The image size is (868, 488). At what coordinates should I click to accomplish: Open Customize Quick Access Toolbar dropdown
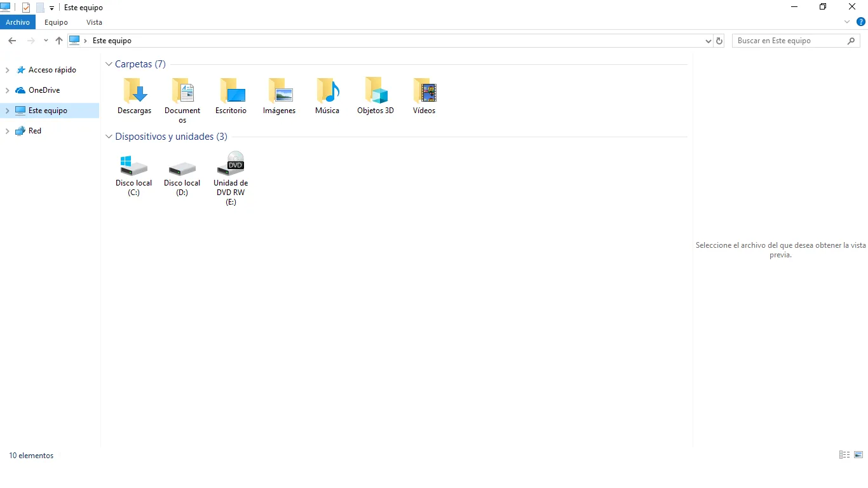tap(51, 8)
